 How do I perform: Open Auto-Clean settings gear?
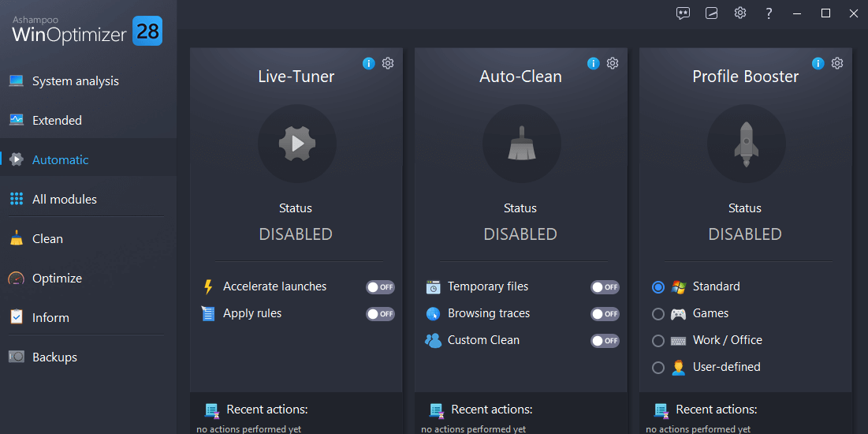tap(613, 63)
